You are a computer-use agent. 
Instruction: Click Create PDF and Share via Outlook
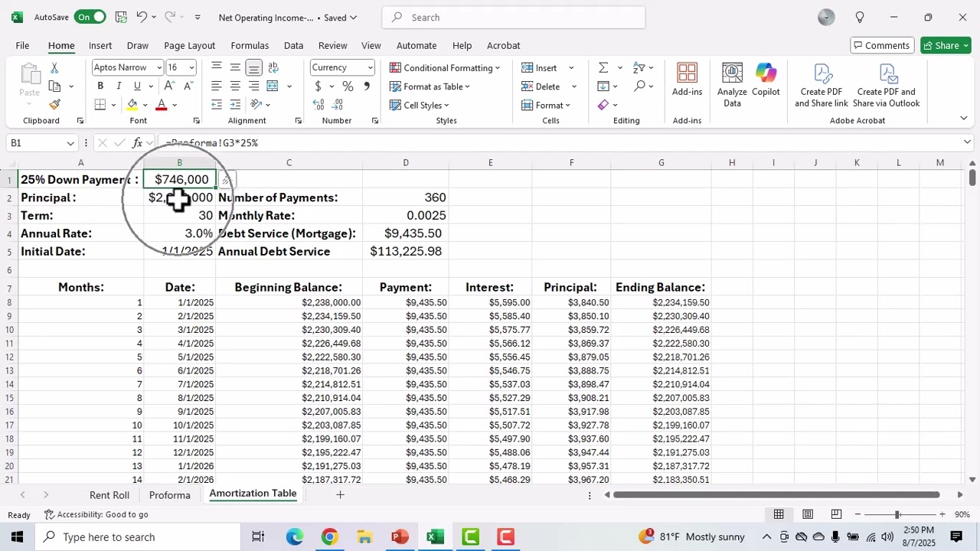click(x=886, y=86)
